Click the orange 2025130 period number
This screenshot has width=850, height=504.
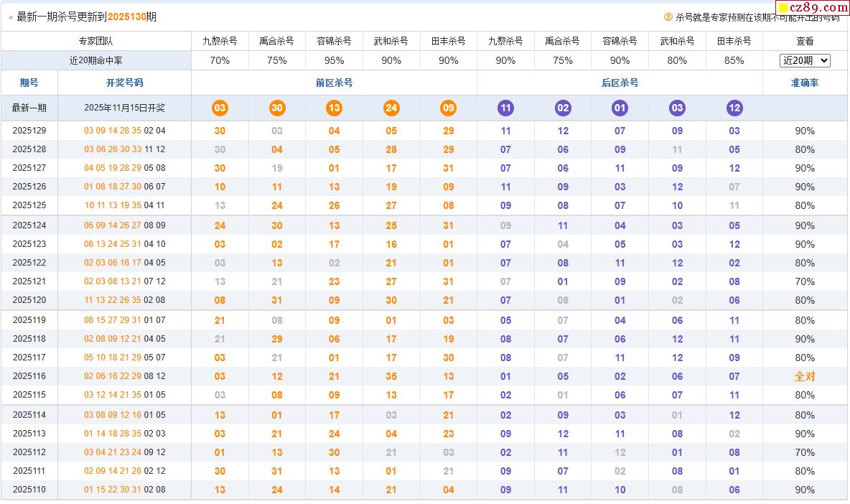click(126, 17)
